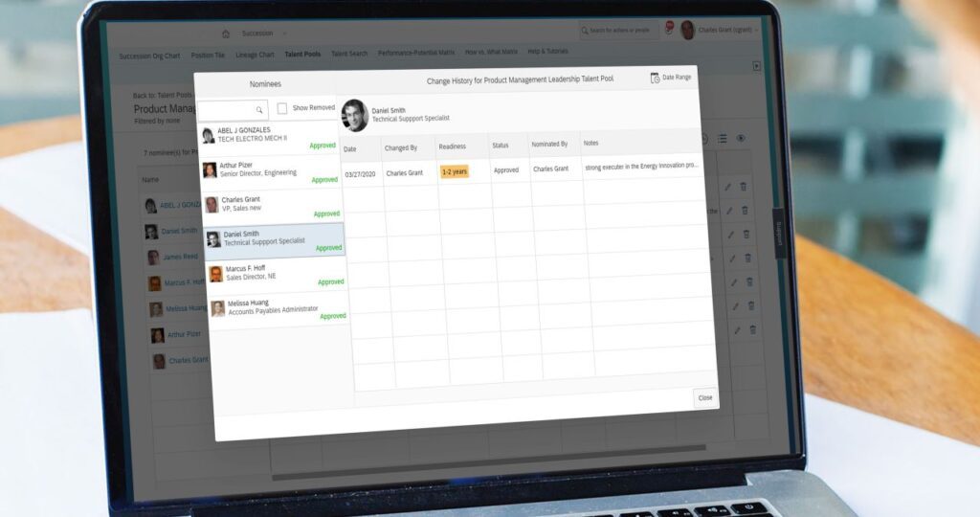Click the list view icon above table
Image resolution: width=980 pixels, height=517 pixels.
pos(723,139)
